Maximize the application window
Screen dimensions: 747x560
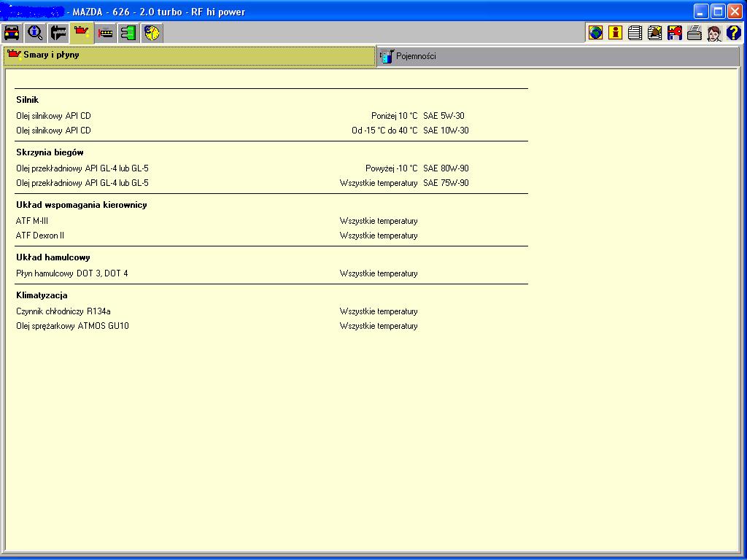click(x=718, y=11)
